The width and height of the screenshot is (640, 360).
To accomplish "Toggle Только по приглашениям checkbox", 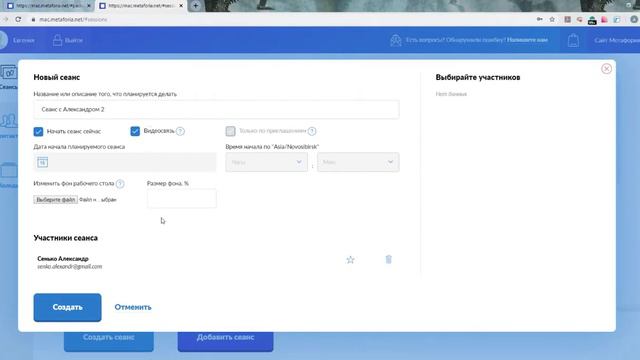I will pos(231,131).
